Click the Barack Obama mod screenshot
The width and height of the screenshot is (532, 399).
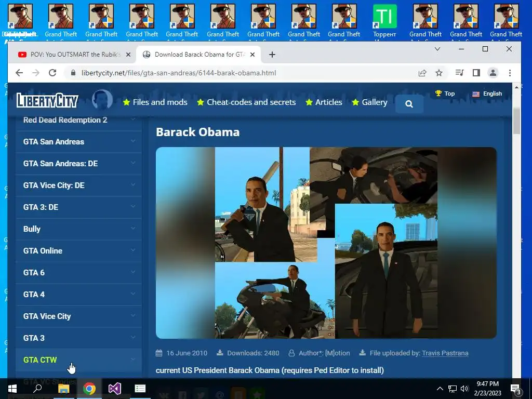(x=326, y=243)
